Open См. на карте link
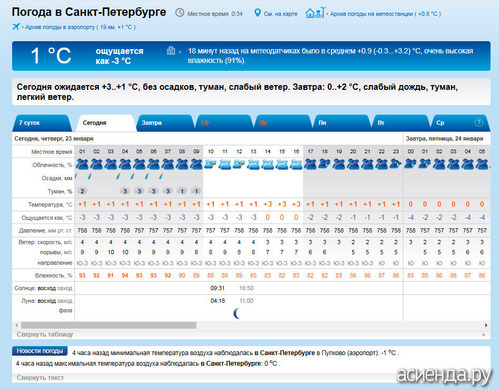This screenshot has width=499, height=390. coord(281,14)
